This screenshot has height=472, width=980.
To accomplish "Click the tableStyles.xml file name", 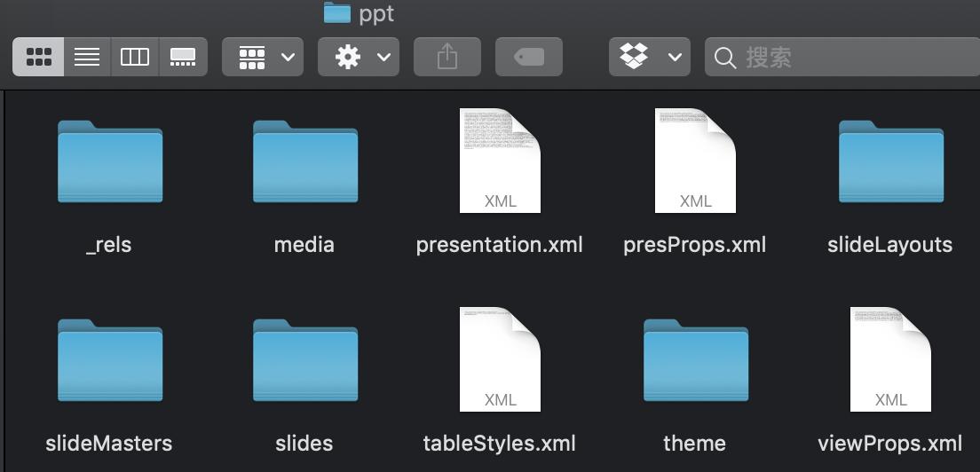I will [x=500, y=444].
